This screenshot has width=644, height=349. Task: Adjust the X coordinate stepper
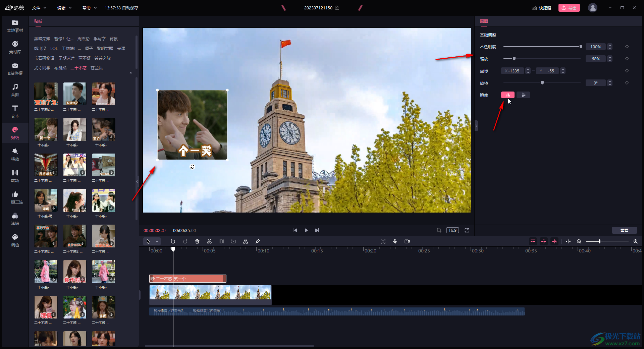[528, 71]
